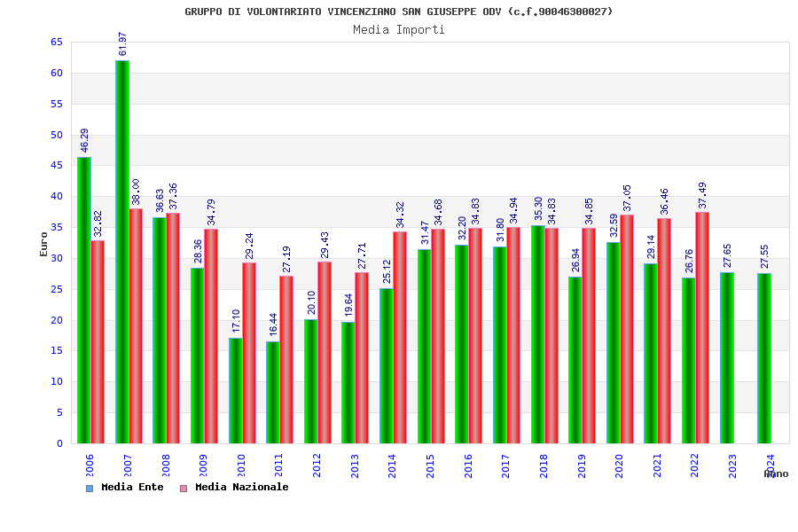The image size is (798, 532).
Task: Pick the red bar valued 37.49
Action: [x=702, y=328]
